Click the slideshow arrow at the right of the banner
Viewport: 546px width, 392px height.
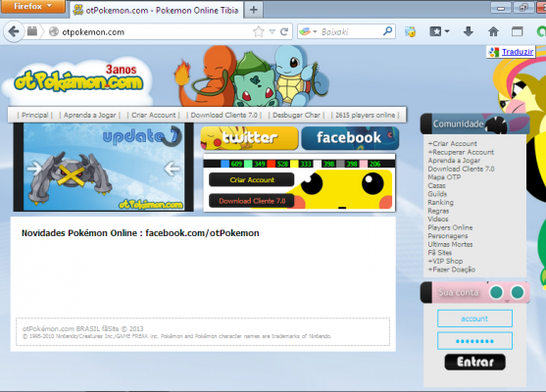(172, 169)
